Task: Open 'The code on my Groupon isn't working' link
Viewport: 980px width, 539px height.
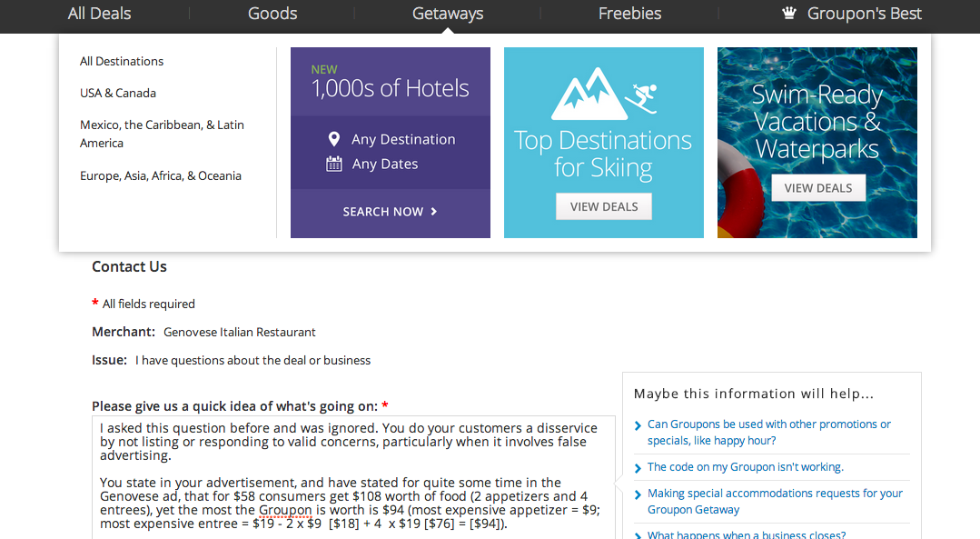Action: coord(745,467)
